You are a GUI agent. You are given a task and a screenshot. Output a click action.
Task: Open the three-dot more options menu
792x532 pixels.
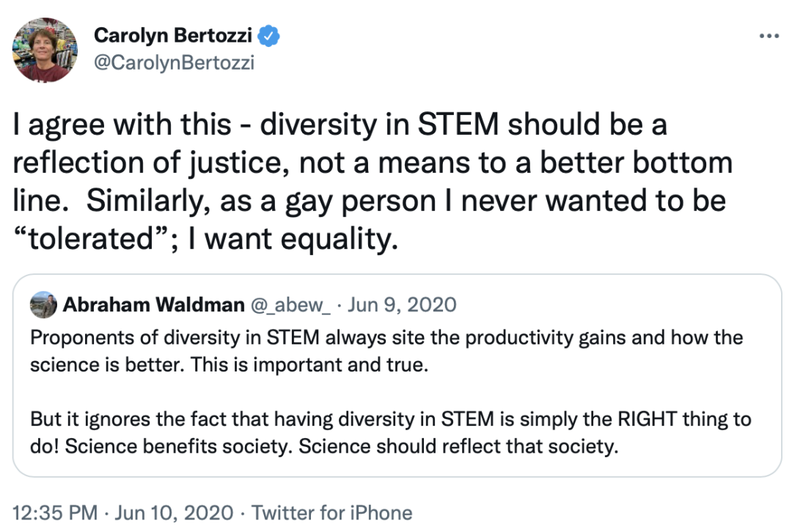(x=769, y=37)
